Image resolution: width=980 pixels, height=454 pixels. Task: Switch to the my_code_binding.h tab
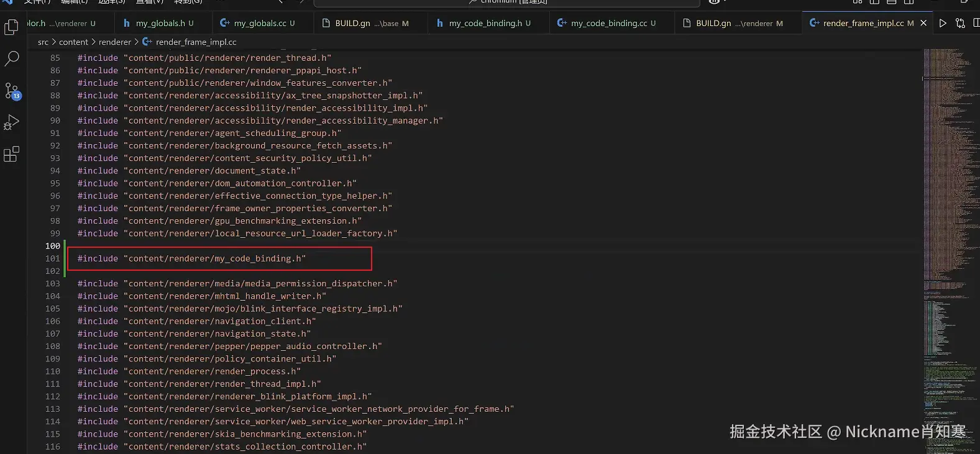[x=488, y=23]
